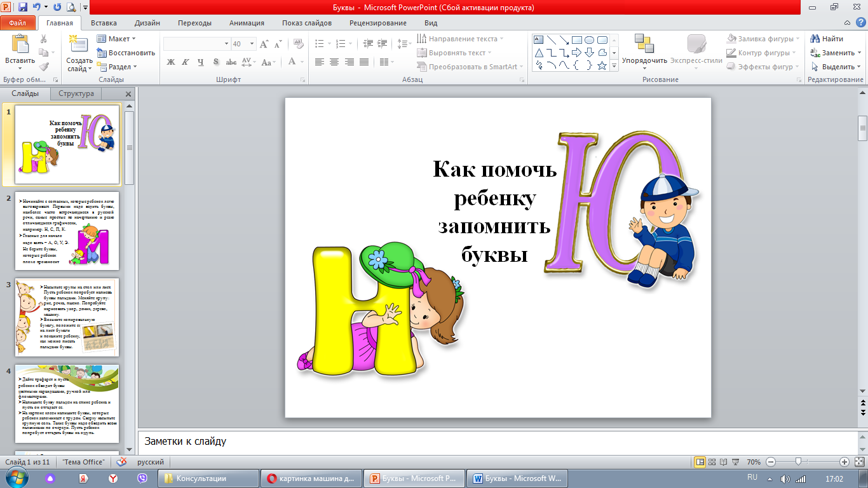Open the line spacing dropdown
Image resolution: width=868 pixels, height=488 pixels.
(405, 44)
